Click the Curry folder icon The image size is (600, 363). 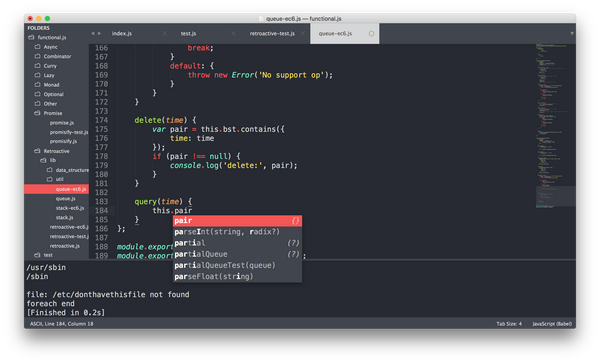click(x=38, y=66)
